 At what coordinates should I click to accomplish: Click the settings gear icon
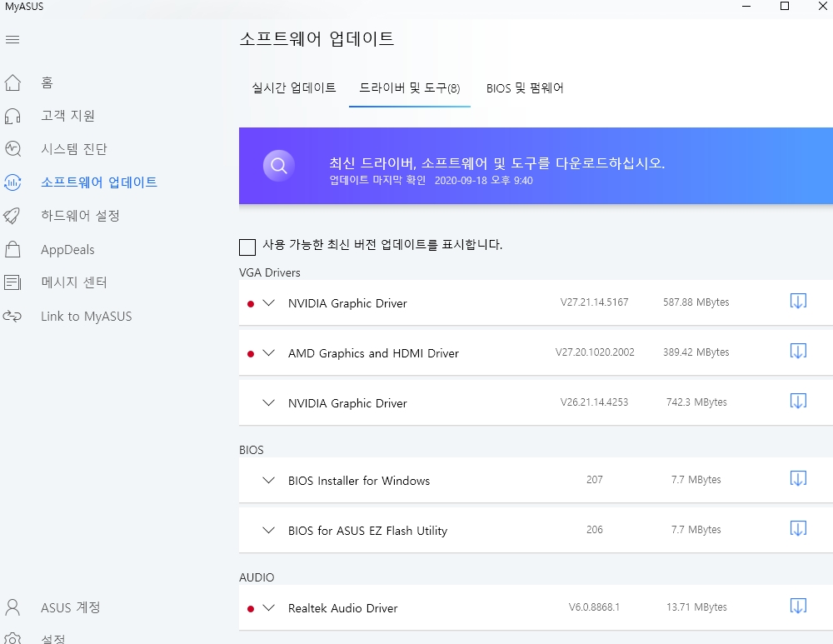point(12,639)
